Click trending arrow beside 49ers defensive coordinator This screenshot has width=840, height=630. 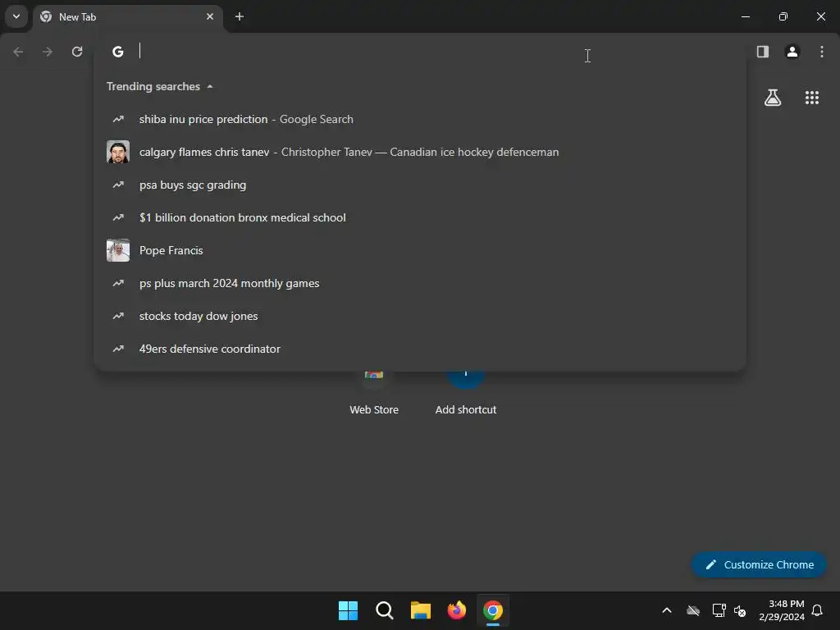pos(118,349)
